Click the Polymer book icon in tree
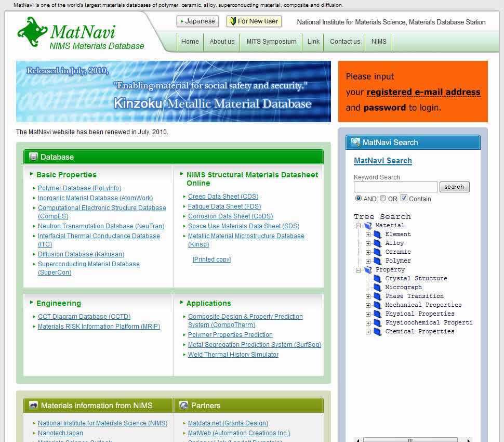The height and width of the screenshot is (442, 504). (x=378, y=261)
